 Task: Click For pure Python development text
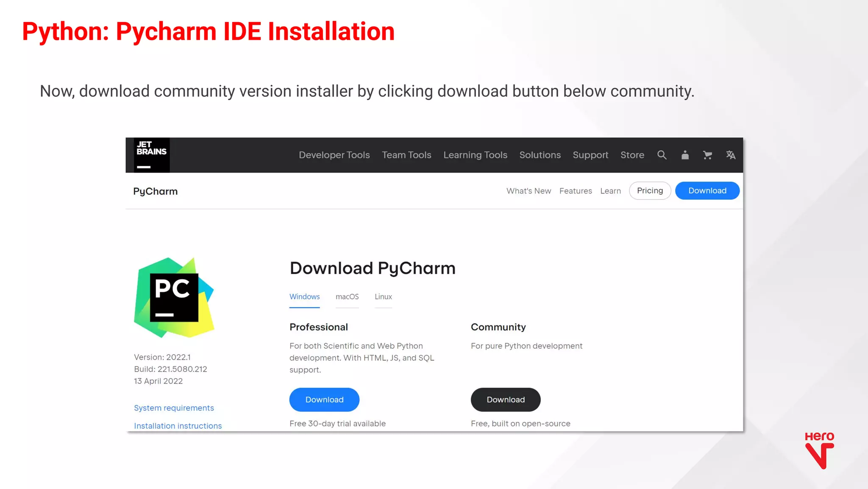pos(526,346)
